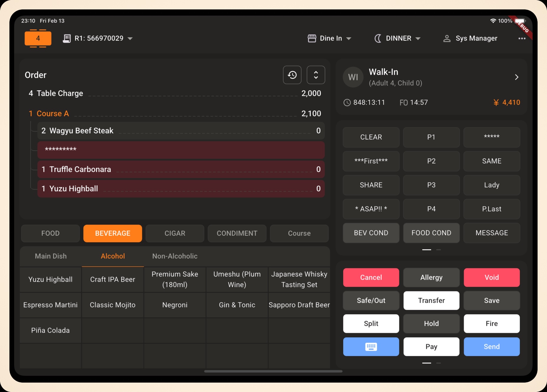547x392 pixels.
Task: Open the on-screen keyboard via blue keyboard icon
Action: coord(371,347)
